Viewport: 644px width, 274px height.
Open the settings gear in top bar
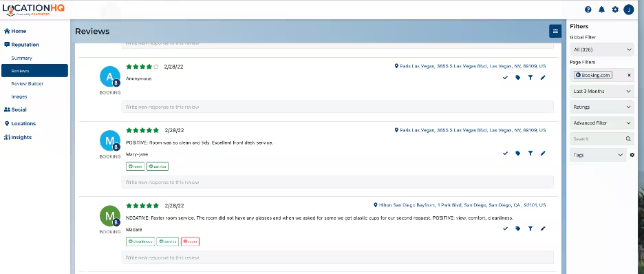click(615, 10)
